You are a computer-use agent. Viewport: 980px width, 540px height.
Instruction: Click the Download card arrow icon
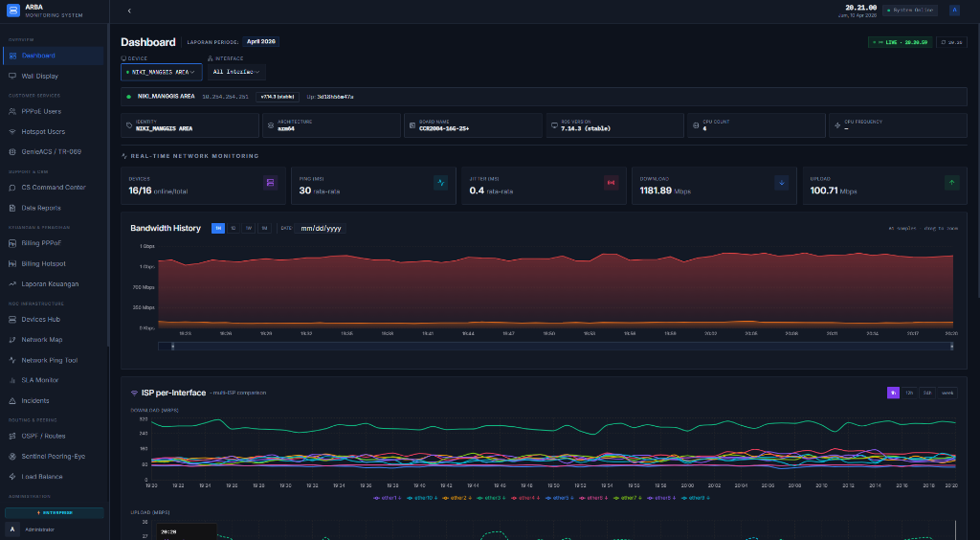pos(782,183)
